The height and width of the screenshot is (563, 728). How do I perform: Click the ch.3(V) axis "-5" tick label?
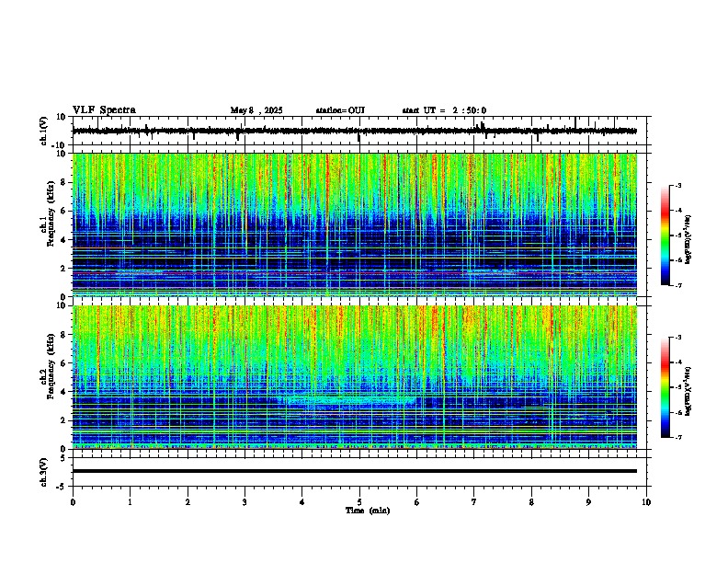tap(63, 487)
